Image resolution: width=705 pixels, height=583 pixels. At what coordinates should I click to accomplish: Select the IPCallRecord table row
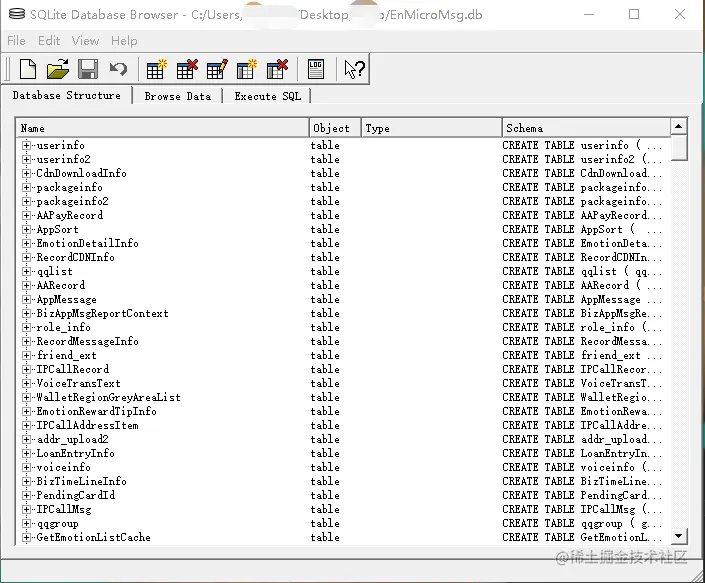pos(343,369)
